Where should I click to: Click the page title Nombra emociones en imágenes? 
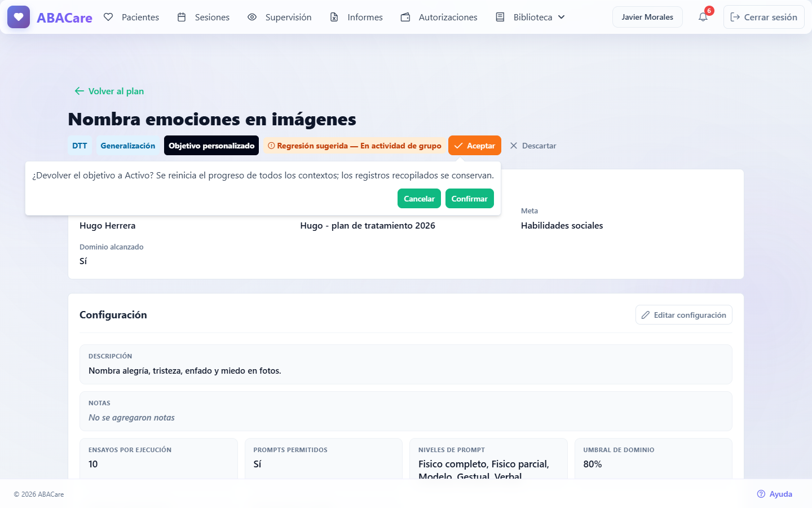[x=212, y=119]
